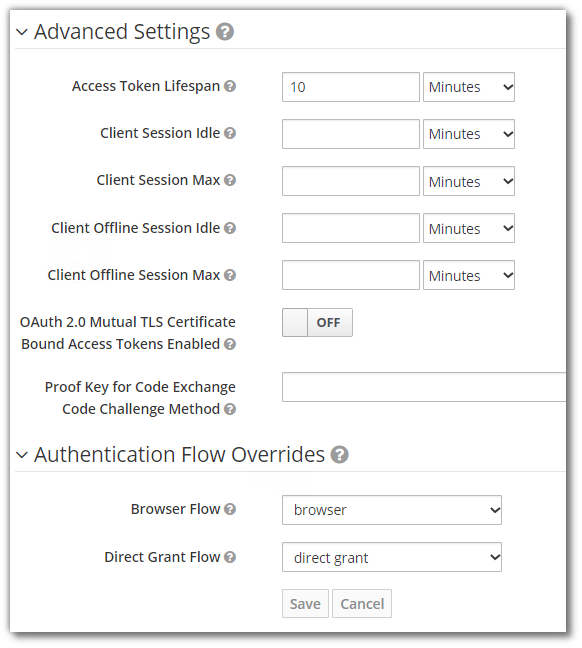The width and height of the screenshot is (582, 648).
Task: Focus Client Offline Session Max input field
Action: coord(351,275)
